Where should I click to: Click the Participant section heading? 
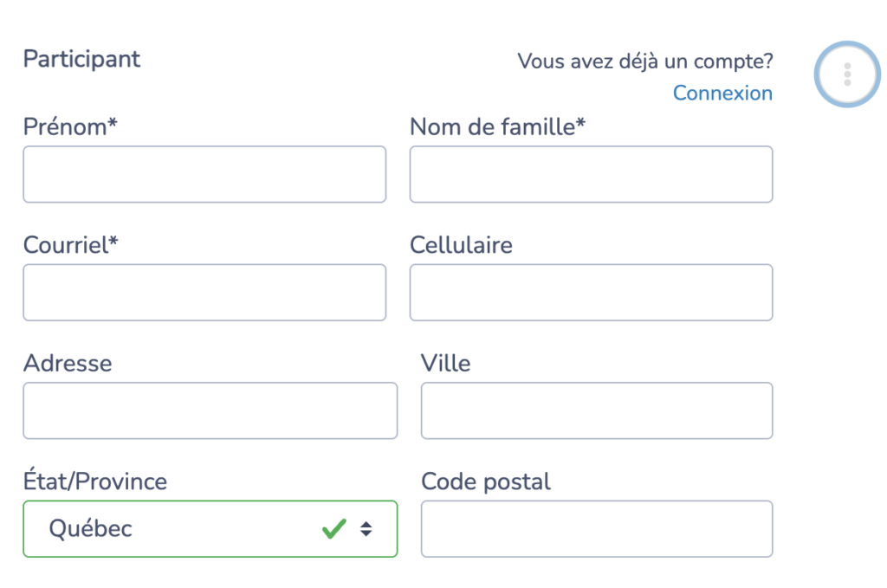(81, 59)
